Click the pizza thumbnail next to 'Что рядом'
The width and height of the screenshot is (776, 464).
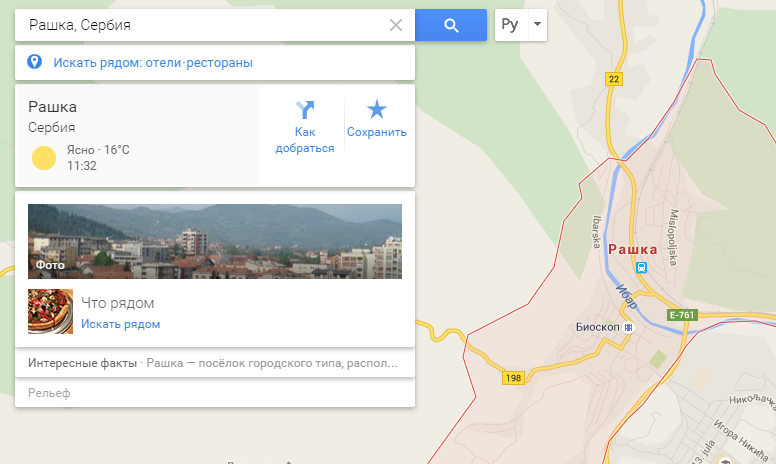tap(50, 312)
